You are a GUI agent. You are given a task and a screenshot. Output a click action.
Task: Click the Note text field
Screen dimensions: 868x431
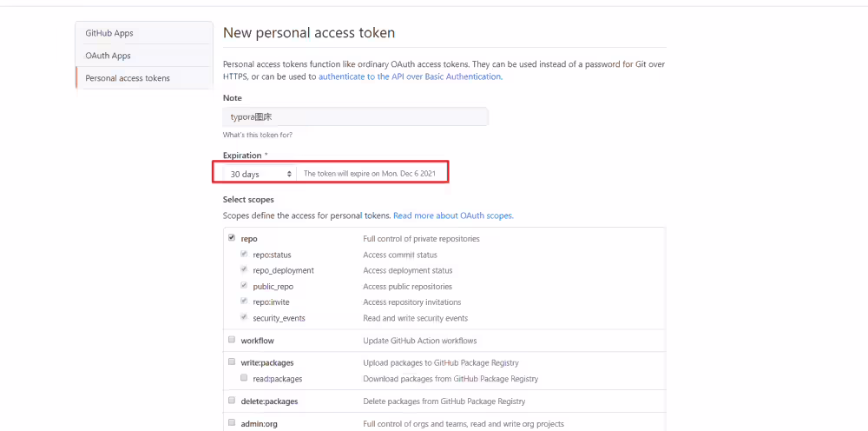[355, 117]
